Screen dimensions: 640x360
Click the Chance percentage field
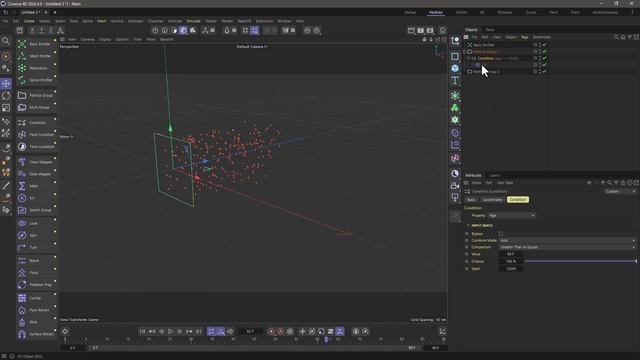point(511,261)
